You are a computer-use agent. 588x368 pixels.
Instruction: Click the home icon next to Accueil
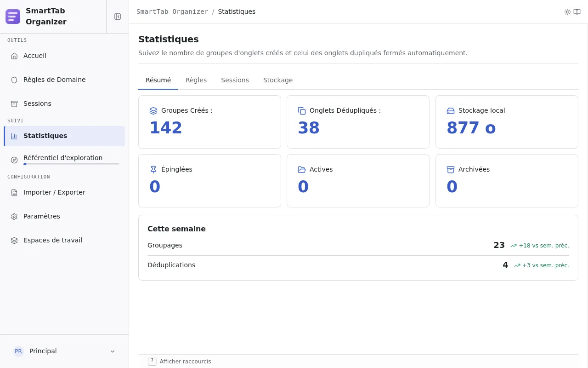click(14, 56)
